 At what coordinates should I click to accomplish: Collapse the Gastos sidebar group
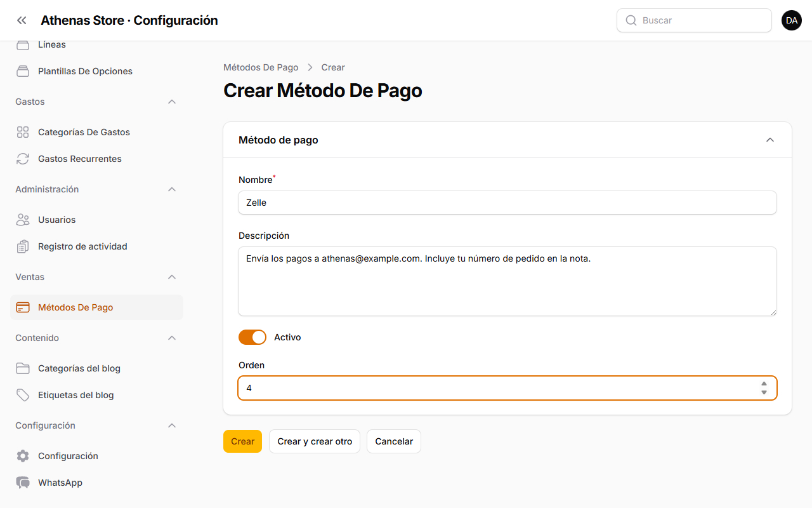[x=172, y=102]
